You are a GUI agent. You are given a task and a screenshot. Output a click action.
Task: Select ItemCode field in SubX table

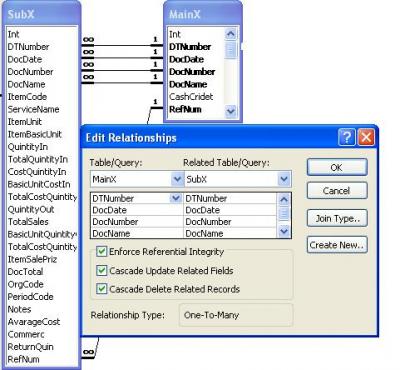[27, 97]
